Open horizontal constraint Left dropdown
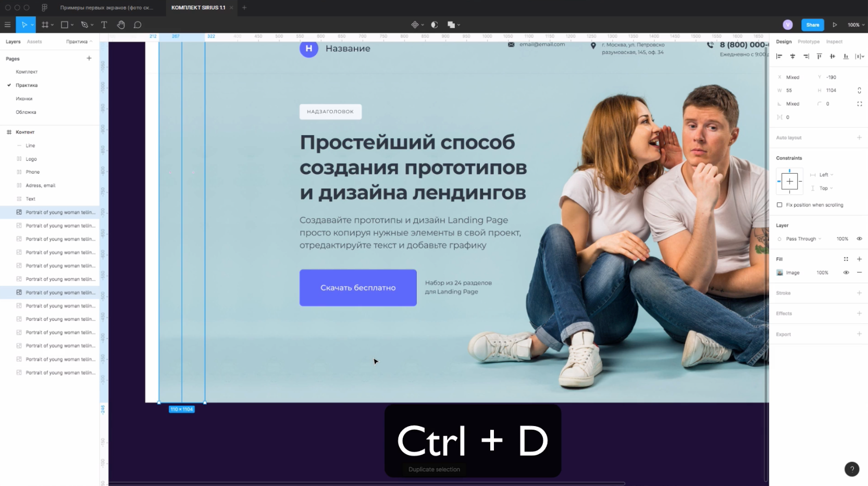Screen dimensions: 868x486 (826, 175)
